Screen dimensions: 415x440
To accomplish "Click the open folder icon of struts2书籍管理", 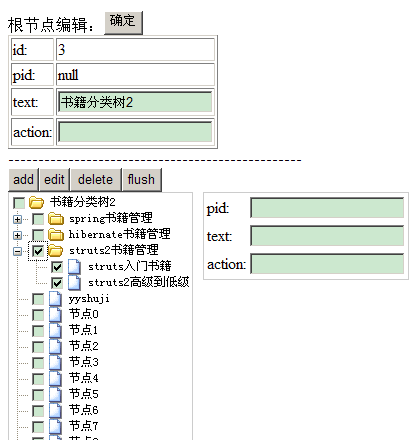I will click(x=56, y=251).
